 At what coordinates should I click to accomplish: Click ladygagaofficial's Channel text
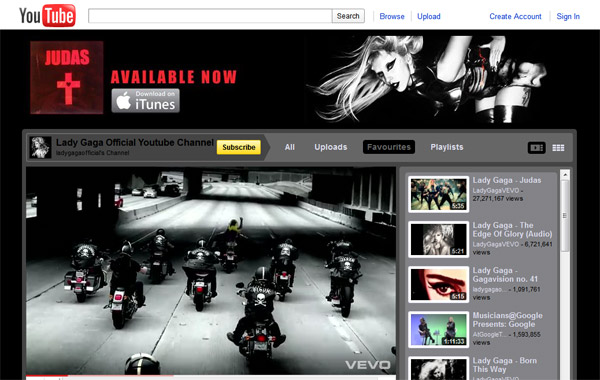click(93, 153)
